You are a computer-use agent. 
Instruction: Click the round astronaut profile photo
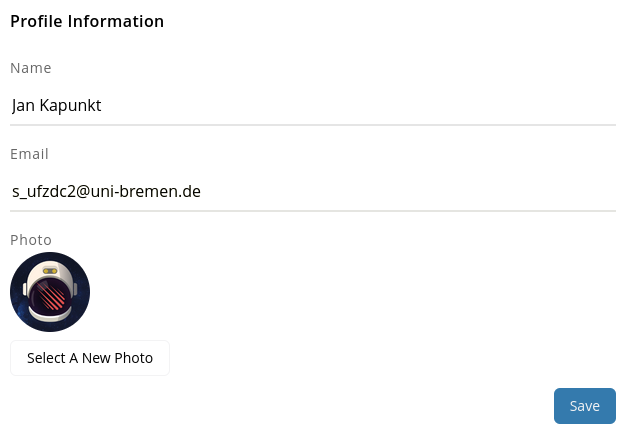(50, 292)
